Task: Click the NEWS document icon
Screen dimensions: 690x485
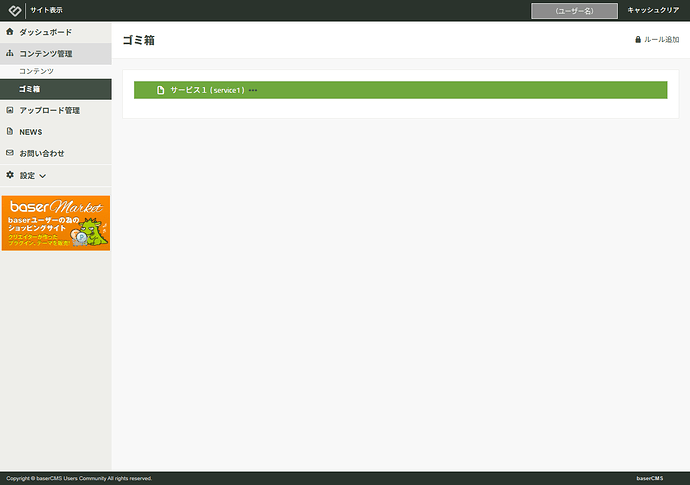Action: coord(10,131)
